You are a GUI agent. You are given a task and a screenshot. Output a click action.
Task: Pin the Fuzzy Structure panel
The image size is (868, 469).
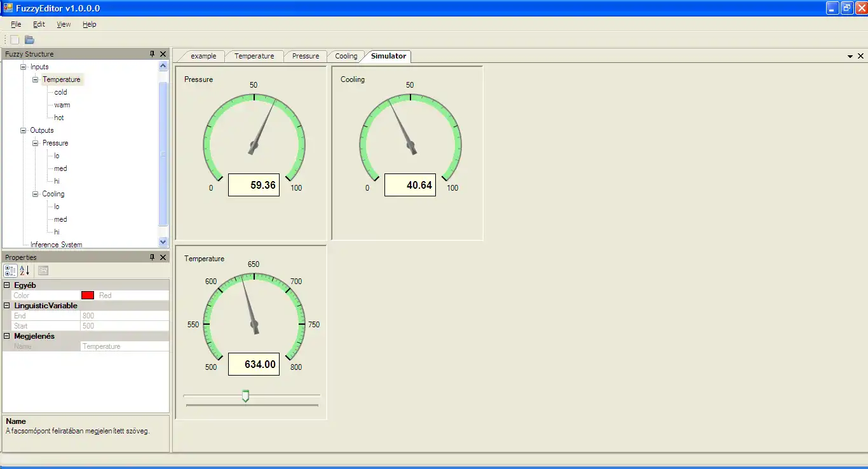153,54
